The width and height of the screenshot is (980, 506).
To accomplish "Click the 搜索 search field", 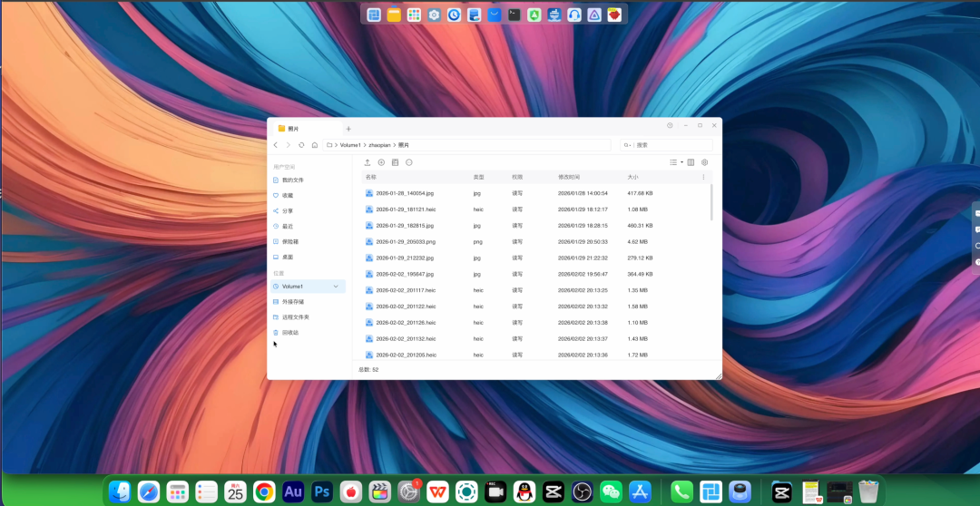I will [666, 145].
